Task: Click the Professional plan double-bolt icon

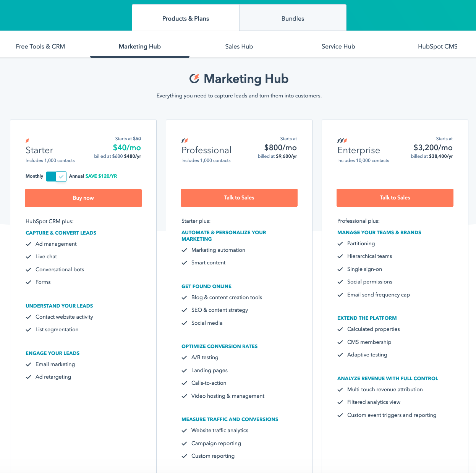Action: click(185, 141)
